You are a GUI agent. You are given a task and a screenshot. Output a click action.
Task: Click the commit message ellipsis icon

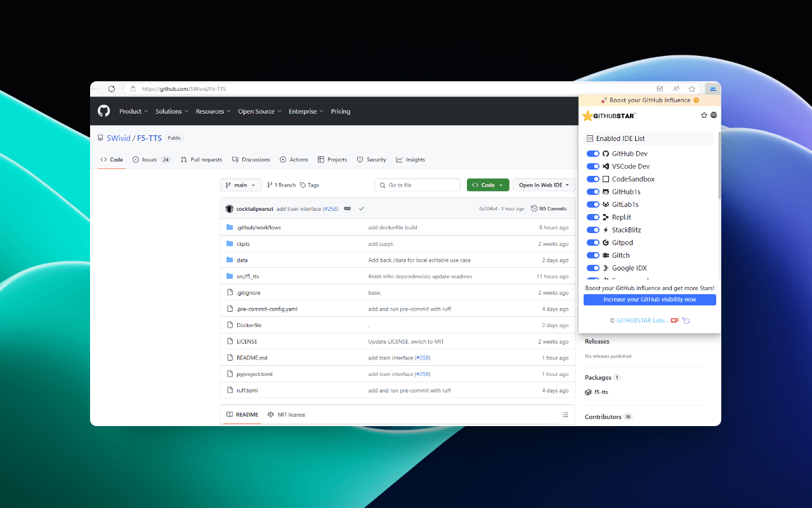pos(347,208)
